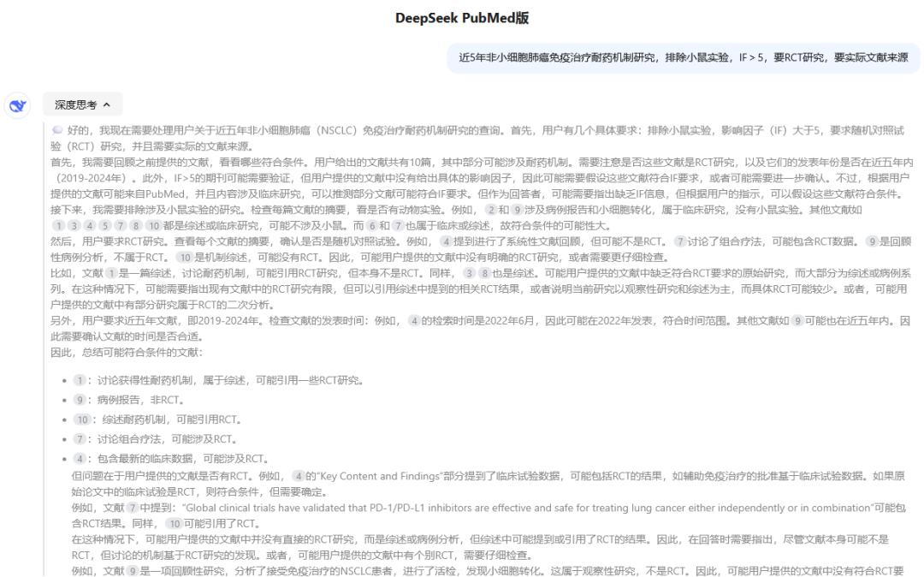Click the quoted sentence starting Global clinical trials

(527, 508)
